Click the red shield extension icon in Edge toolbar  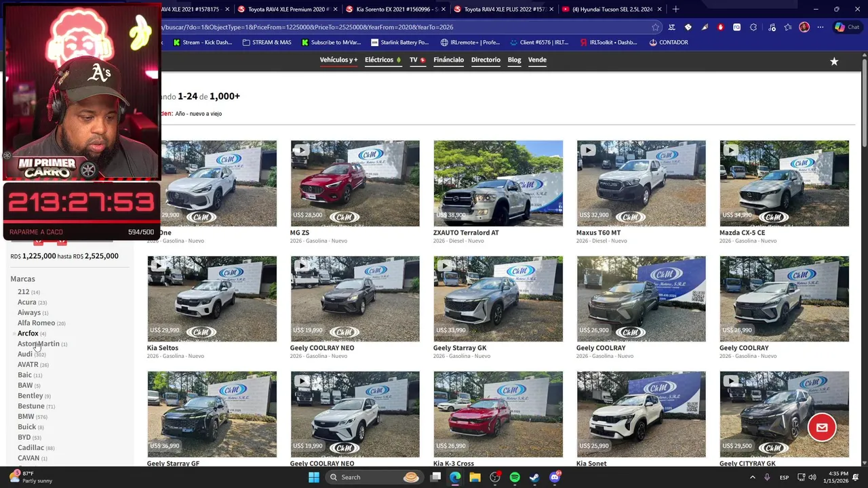720,27
